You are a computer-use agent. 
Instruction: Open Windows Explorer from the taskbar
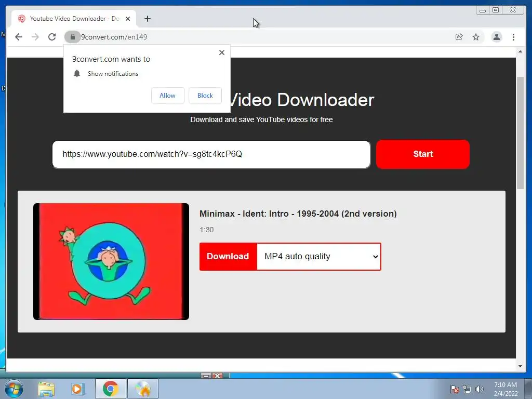[46, 389]
